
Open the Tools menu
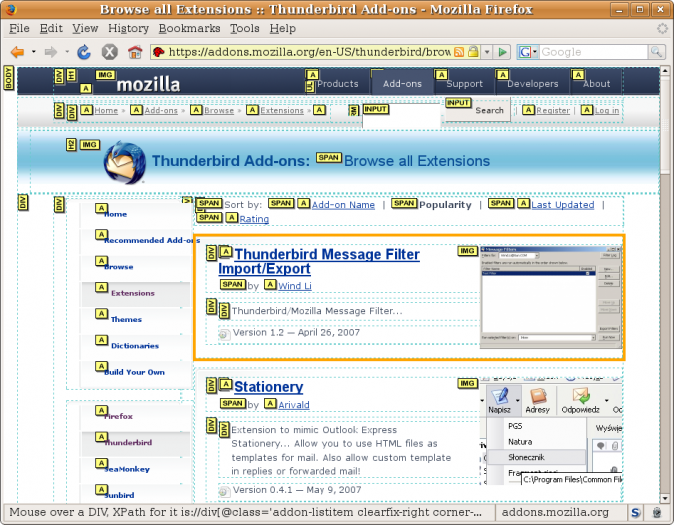click(245, 28)
